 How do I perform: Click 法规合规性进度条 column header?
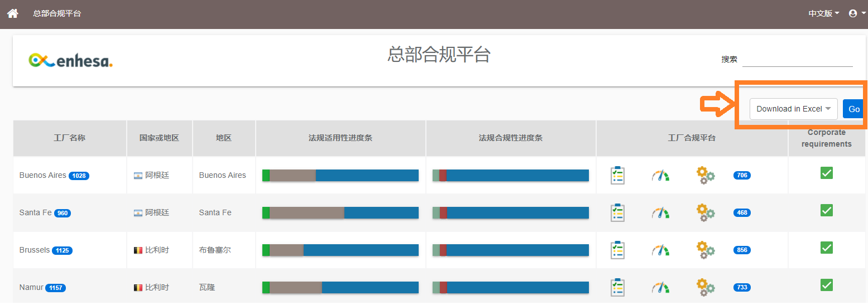[511, 138]
